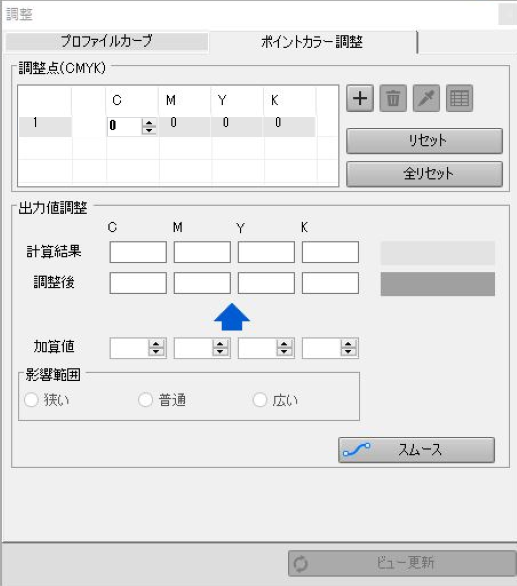Screen dimensions: 517x586
Task: Click 計算結果 M field
Action: 202,252
